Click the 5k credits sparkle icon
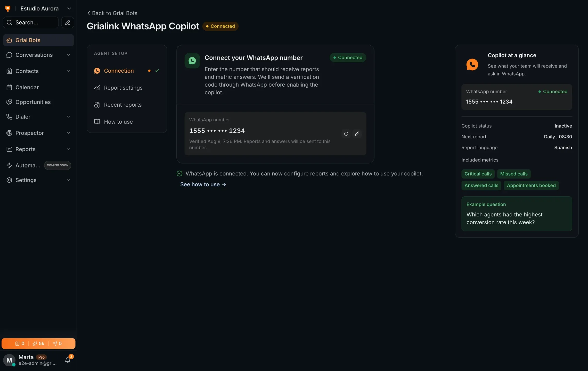Viewport: 588px width, 371px height. tap(35, 343)
